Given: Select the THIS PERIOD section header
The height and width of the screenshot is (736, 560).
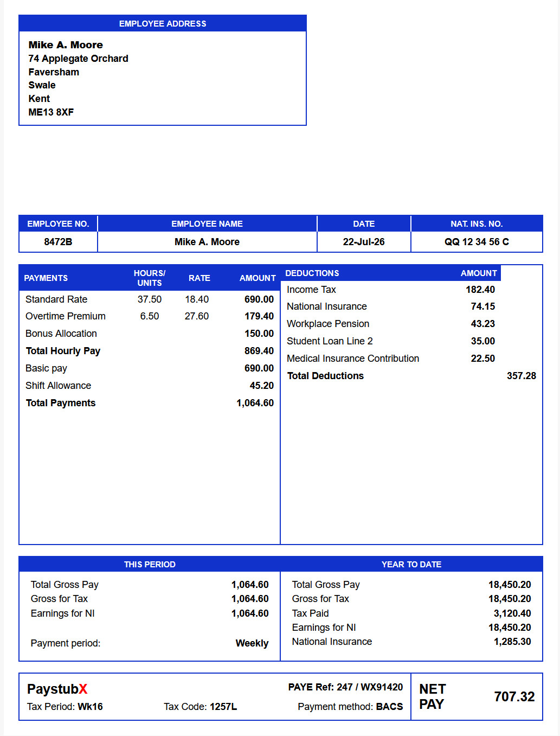Looking at the screenshot, I should [x=150, y=564].
